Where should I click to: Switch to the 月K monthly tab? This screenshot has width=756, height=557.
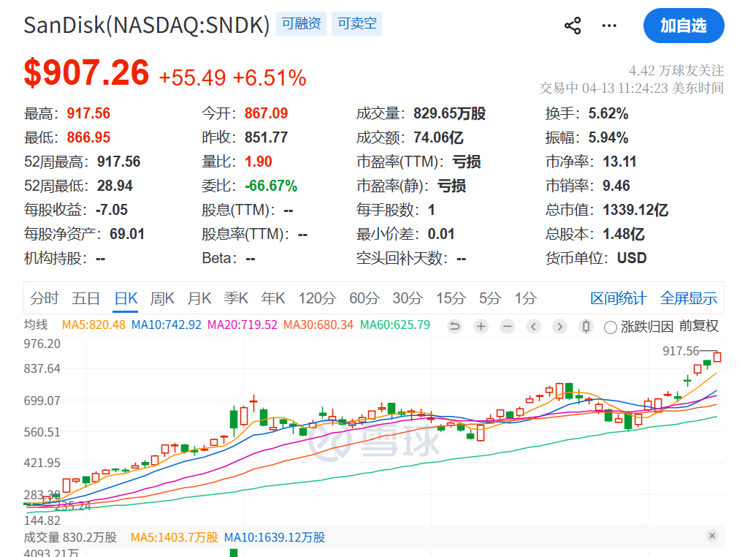pyautogui.click(x=199, y=298)
